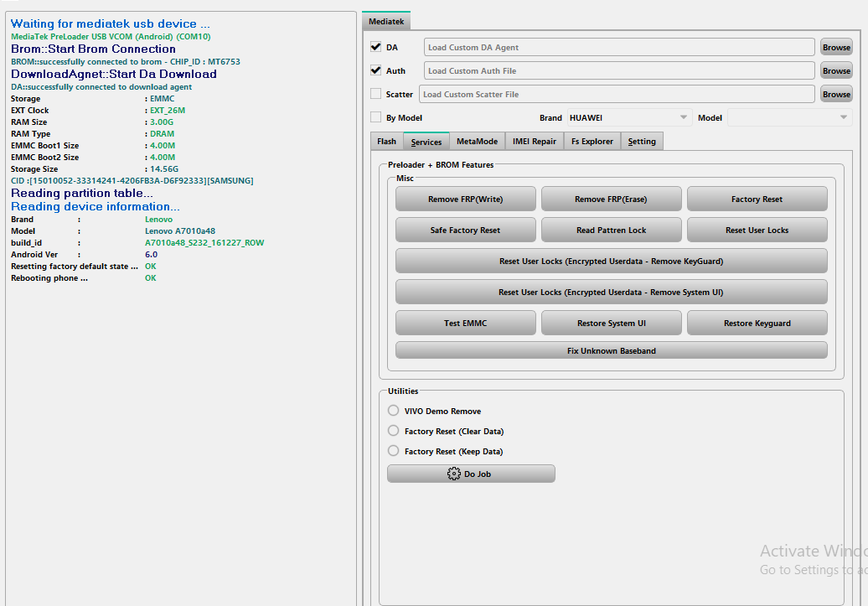The height and width of the screenshot is (606, 868).
Task: Browse for a custom DA agent
Action: [x=836, y=47]
